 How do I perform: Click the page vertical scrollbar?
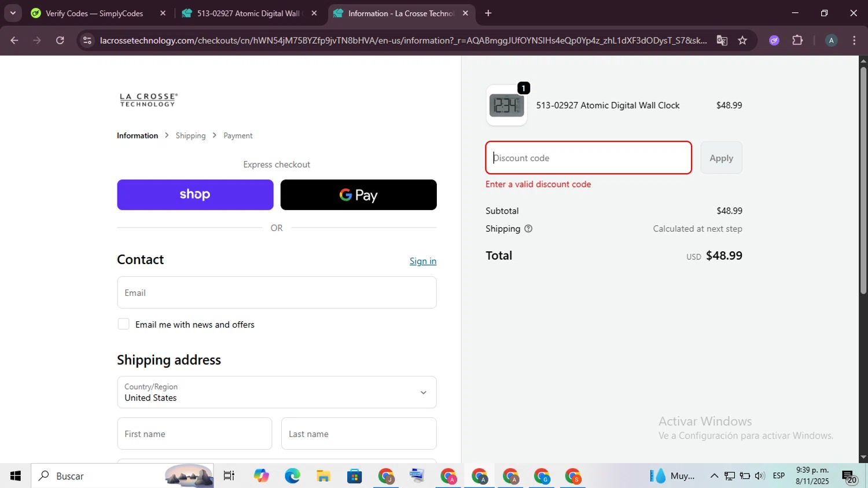click(x=863, y=179)
